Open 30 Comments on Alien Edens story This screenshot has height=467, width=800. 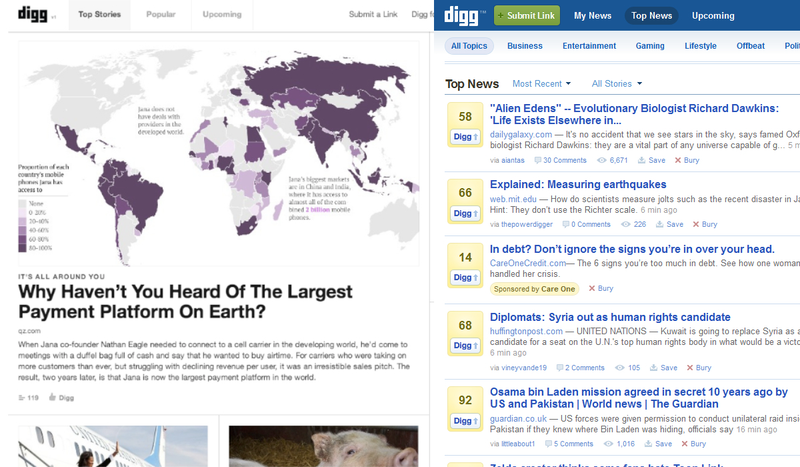560,160
